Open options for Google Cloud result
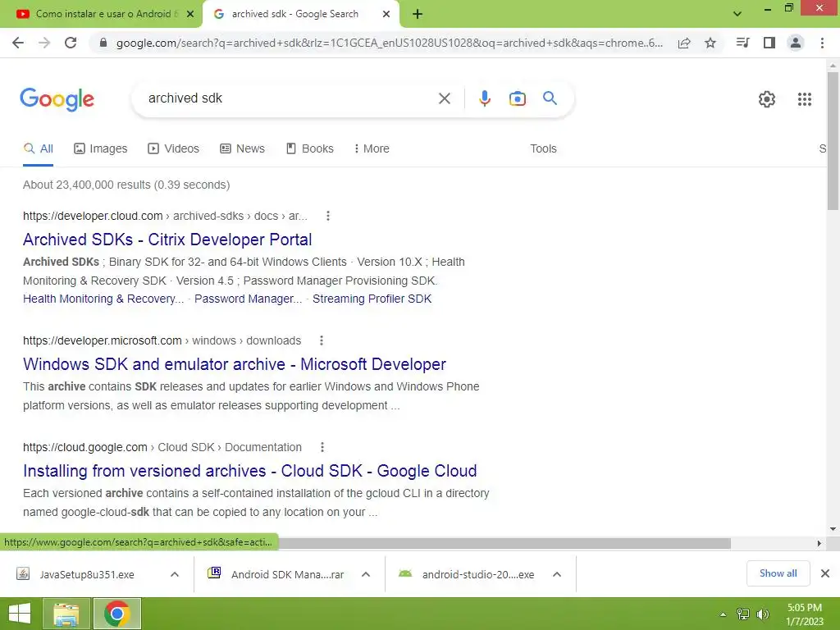 322,447
